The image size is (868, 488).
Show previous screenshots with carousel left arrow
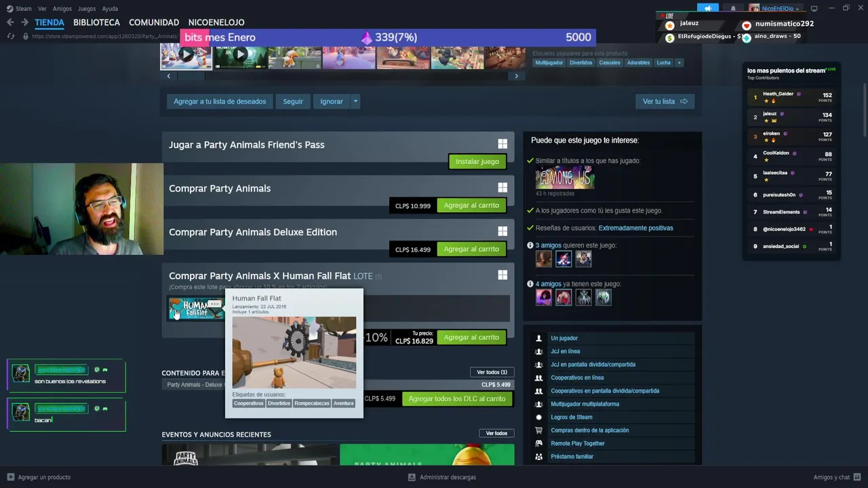click(x=169, y=76)
